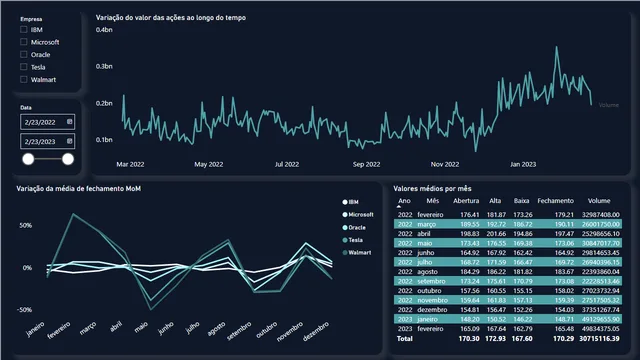The height and width of the screenshot is (360, 640).
Task: Open calendar picker for end date 2/23/2023
Action: [x=69, y=141]
